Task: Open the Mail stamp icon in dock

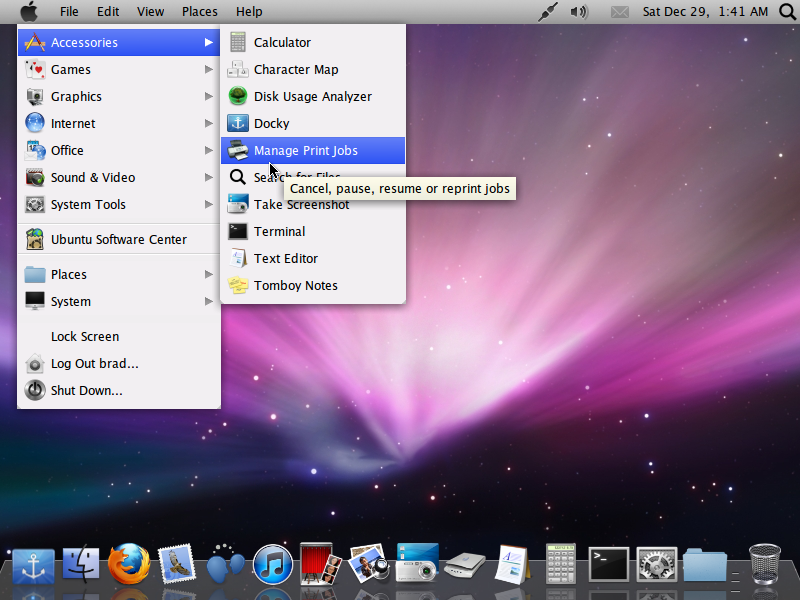Action: pyautogui.click(x=177, y=564)
